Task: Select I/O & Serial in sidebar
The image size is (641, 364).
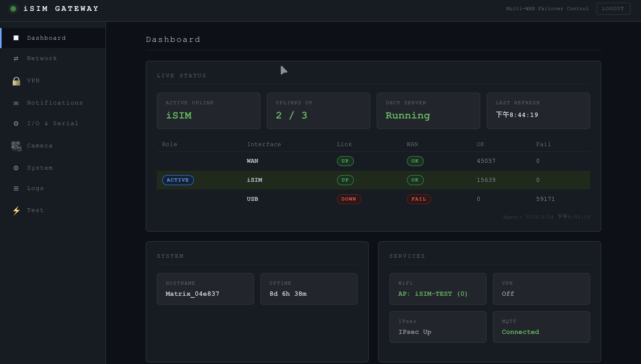Action: point(53,123)
